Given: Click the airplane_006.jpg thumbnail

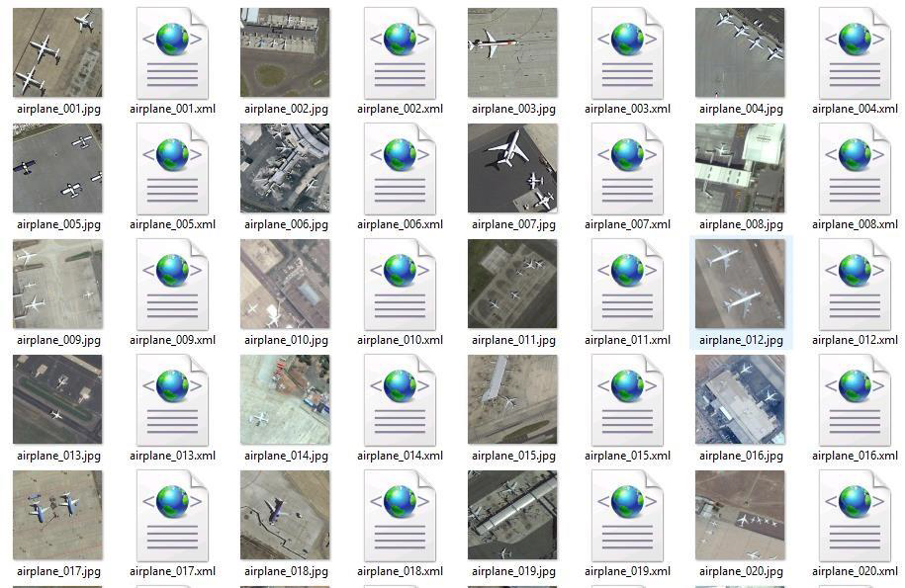Looking at the screenshot, I should 285,168.
